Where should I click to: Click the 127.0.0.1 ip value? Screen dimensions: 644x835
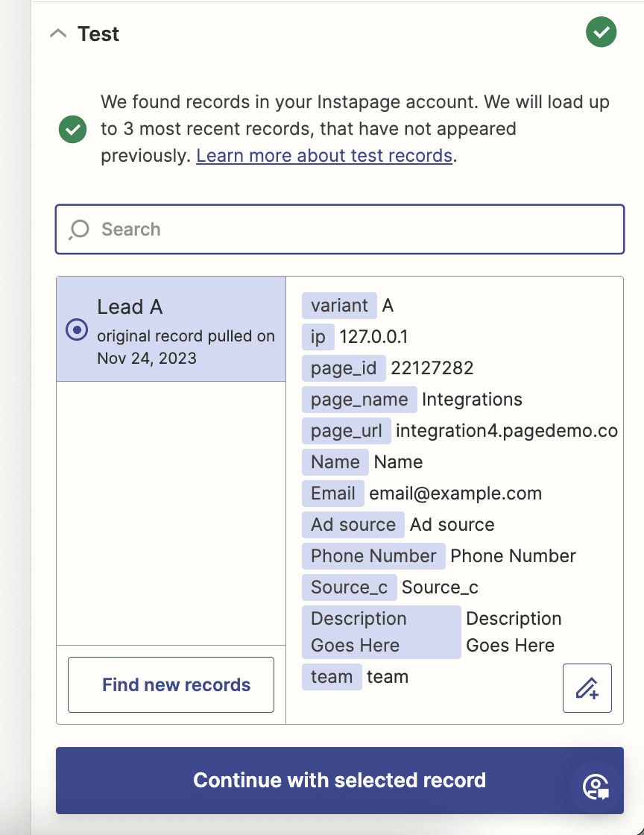373,336
